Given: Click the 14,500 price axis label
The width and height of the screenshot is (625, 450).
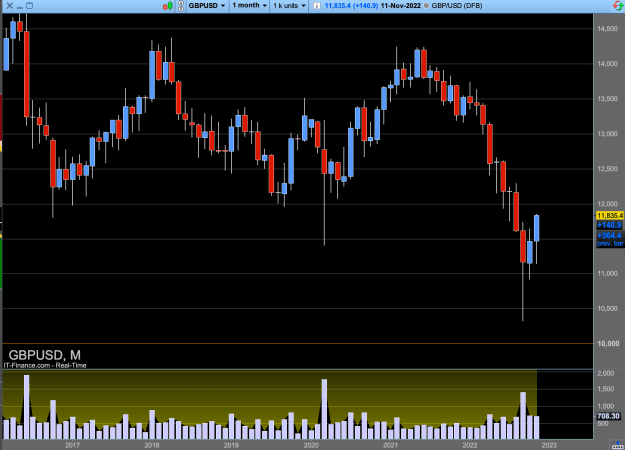Looking at the screenshot, I should [607, 29].
